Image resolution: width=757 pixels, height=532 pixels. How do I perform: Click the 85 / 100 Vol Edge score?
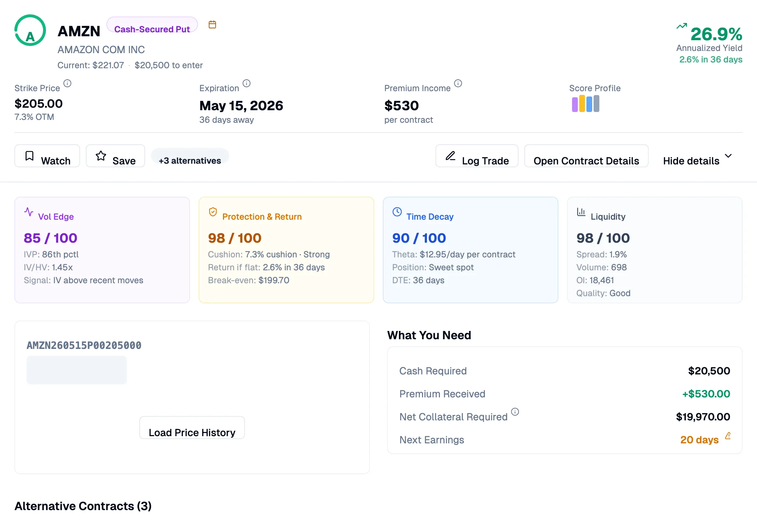tap(50, 238)
